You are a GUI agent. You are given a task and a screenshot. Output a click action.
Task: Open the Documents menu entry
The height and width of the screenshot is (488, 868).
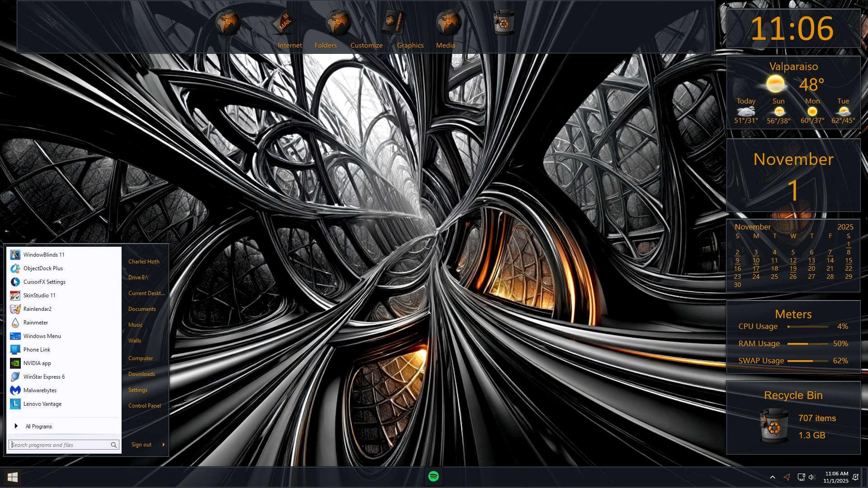(142, 309)
